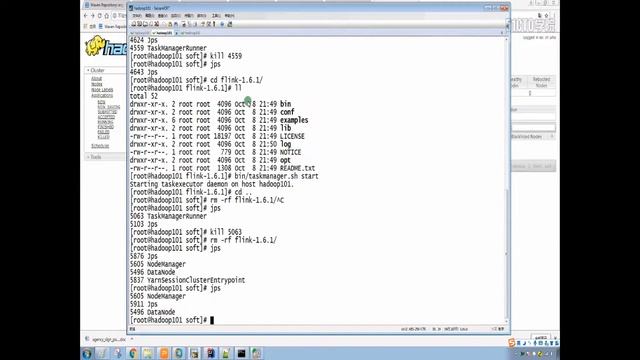The width and height of the screenshot is (640, 360).
Task: Open the 工具 (Tools) menu in SecureCRT
Action: point(216,16)
